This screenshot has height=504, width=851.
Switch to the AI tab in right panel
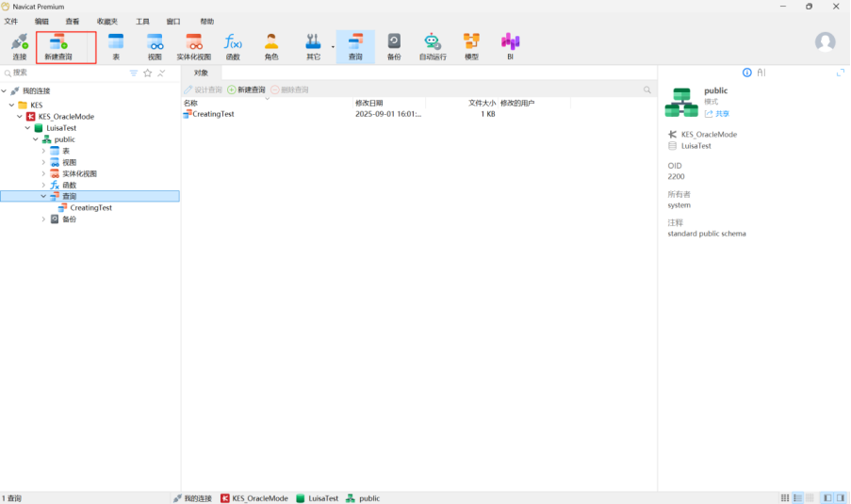click(x=761, y=73)
